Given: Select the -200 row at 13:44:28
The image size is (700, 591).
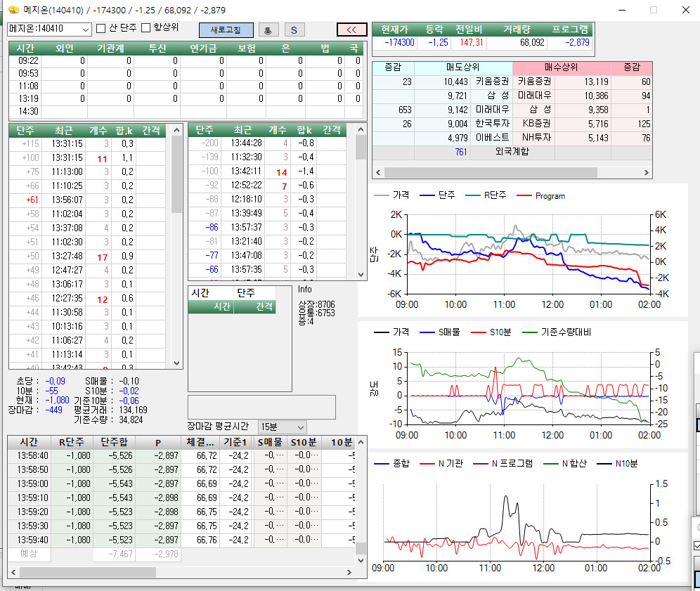Looking at the screenshot, I should coord(267,143).
